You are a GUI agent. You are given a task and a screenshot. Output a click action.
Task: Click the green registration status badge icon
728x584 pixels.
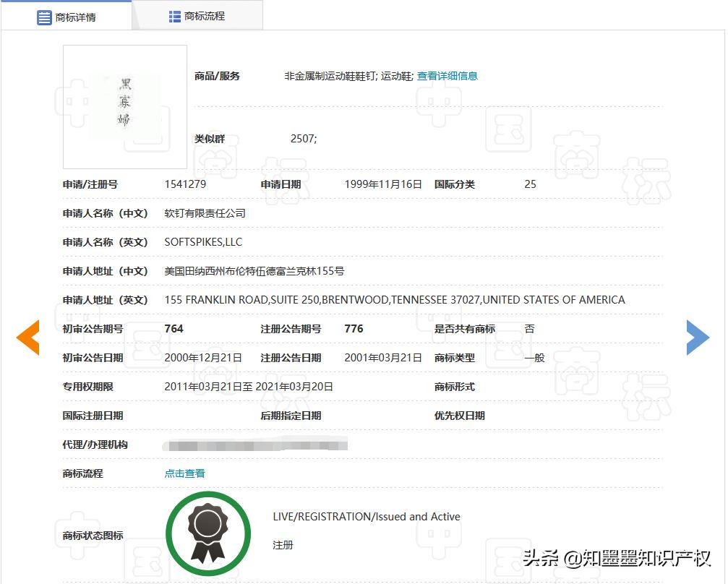pos(208,533)
